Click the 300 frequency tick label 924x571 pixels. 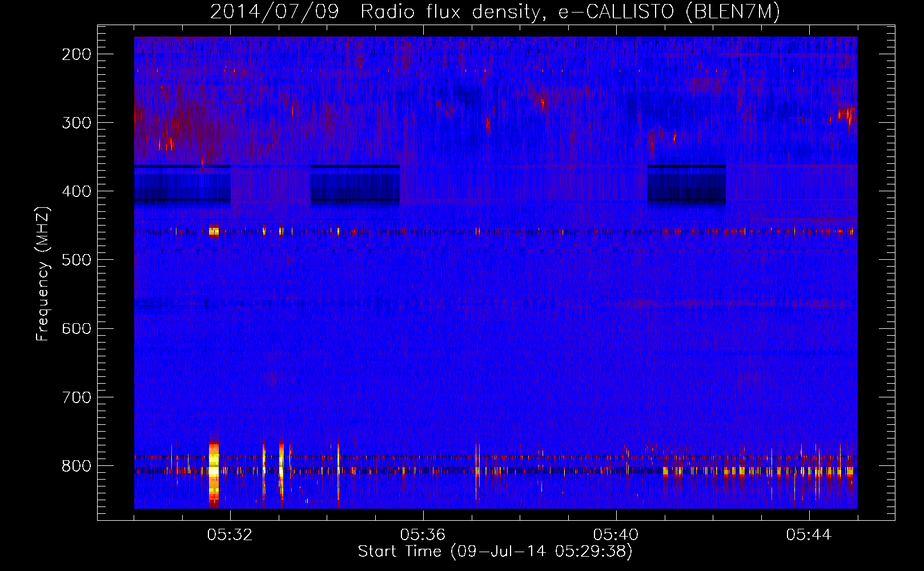[x=77, y=123]
